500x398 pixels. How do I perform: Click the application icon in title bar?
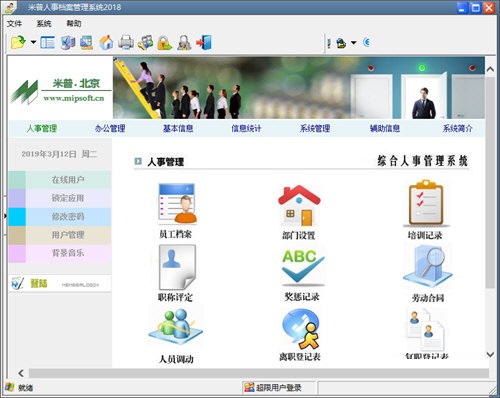click(11, 7)
